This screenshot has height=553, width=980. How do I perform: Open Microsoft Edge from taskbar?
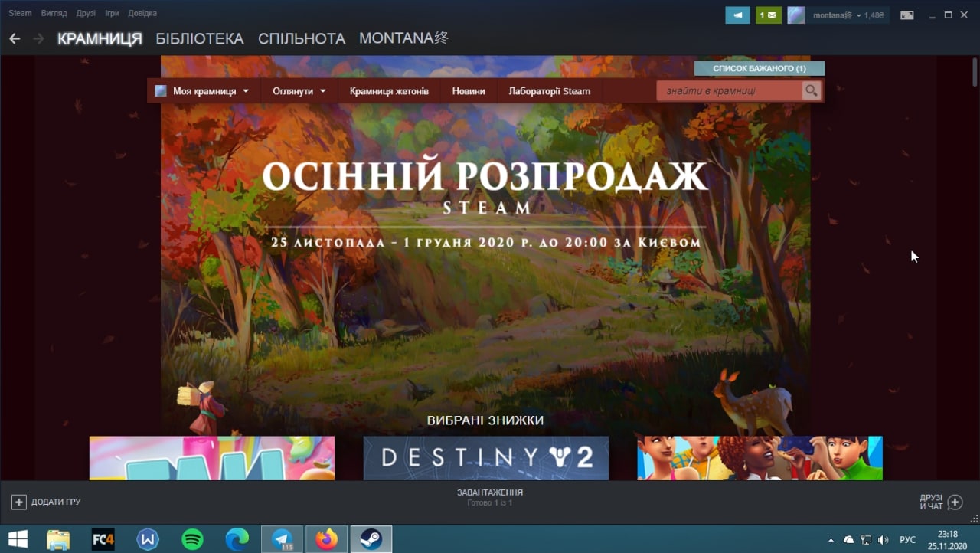(237, 539)
